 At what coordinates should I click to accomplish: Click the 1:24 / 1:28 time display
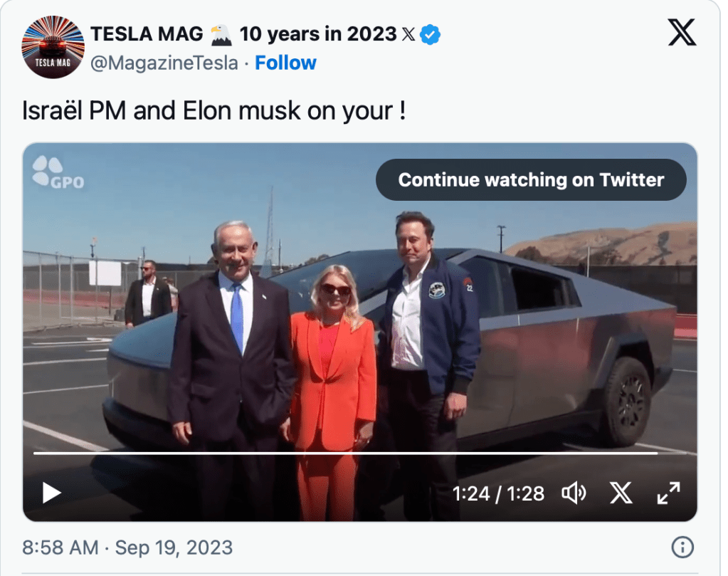(x=498, y=493)
